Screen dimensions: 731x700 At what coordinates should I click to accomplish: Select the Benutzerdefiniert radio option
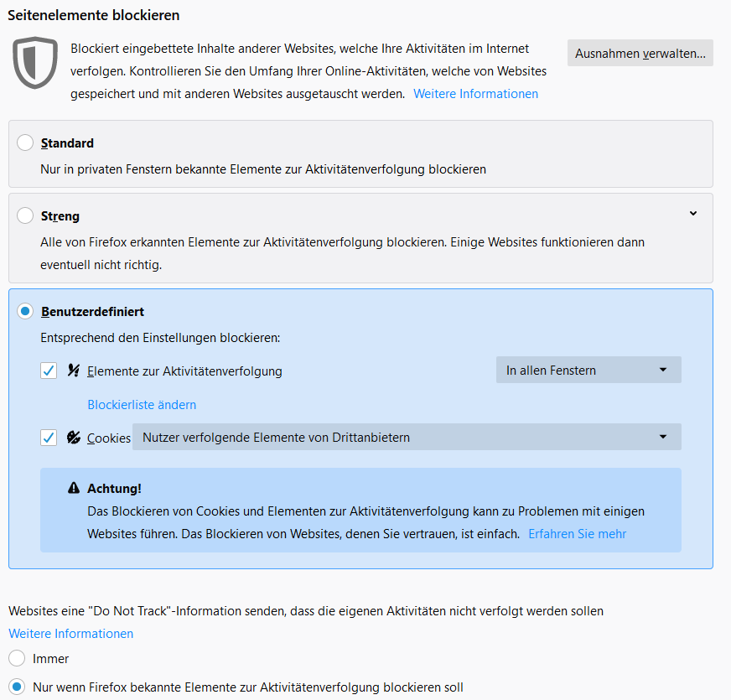click(25, 312)
